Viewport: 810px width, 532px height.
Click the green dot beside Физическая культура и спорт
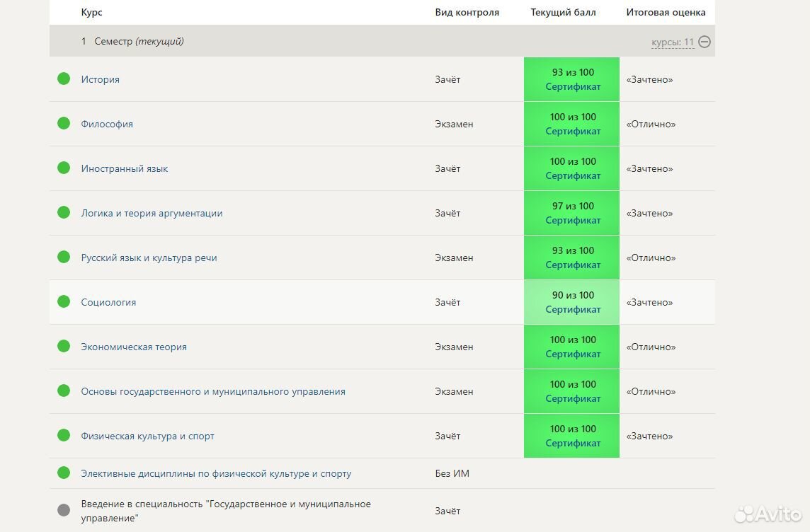point(64,435)
